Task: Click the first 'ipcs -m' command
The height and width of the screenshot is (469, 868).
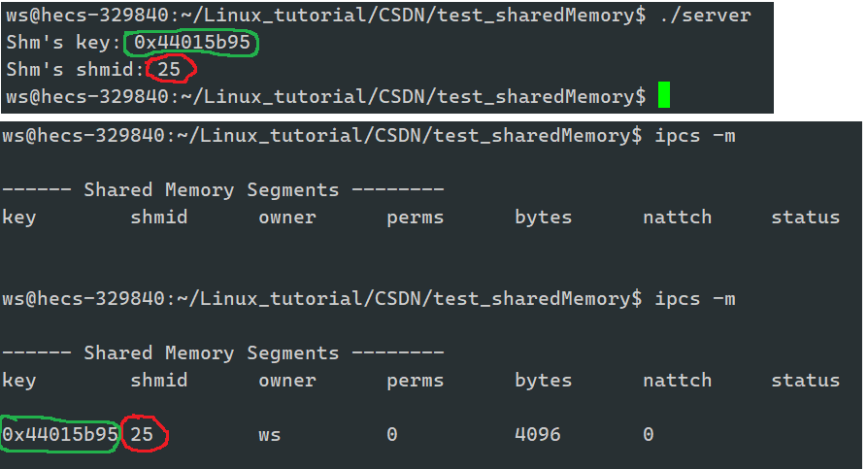Action: tap(695, 136)
